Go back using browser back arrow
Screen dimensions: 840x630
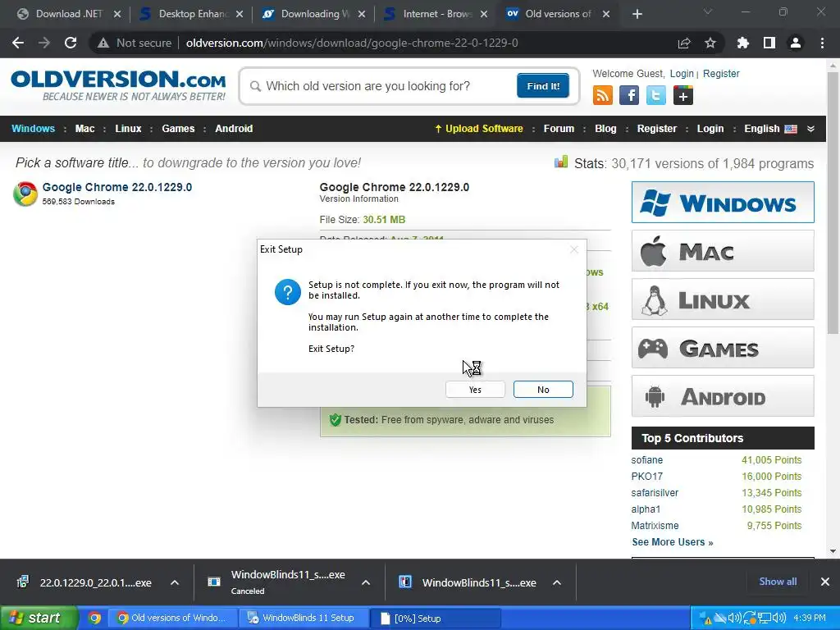coord(18,43)
